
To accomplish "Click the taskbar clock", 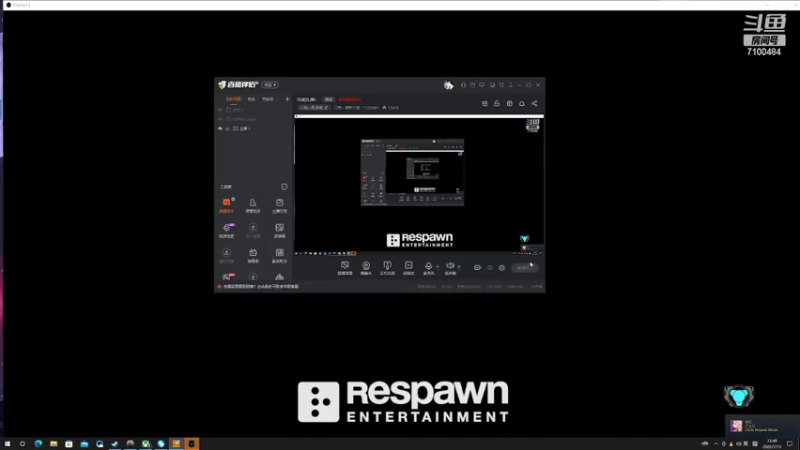I will point(772,444).
